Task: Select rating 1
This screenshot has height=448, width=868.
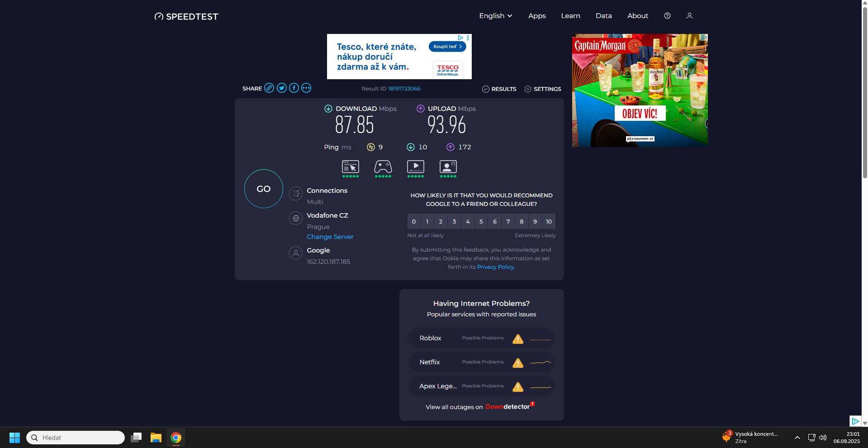Action: pyautogui.click(x=427, y=222)
